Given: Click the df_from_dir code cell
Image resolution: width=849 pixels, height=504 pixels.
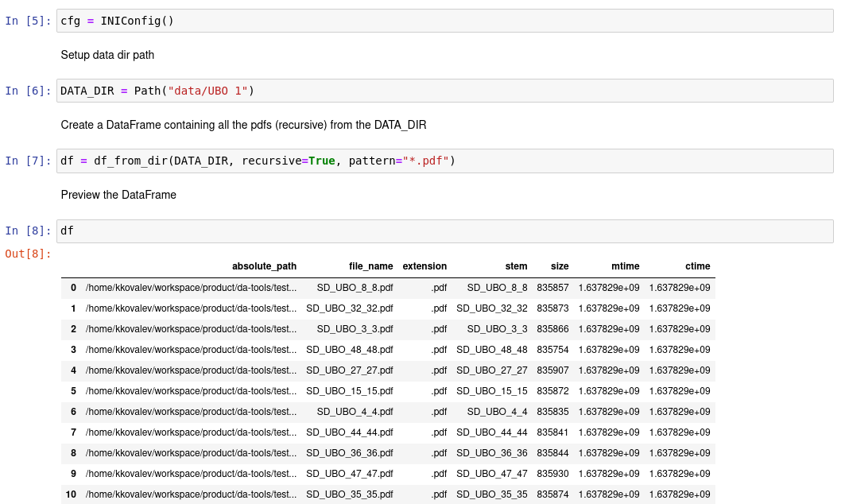Looking at the screenshot, I should point(444,161).
